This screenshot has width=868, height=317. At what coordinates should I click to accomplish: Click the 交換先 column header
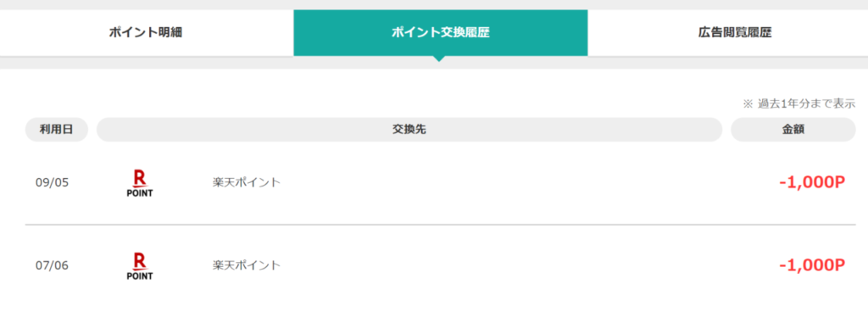coord(409,130)
